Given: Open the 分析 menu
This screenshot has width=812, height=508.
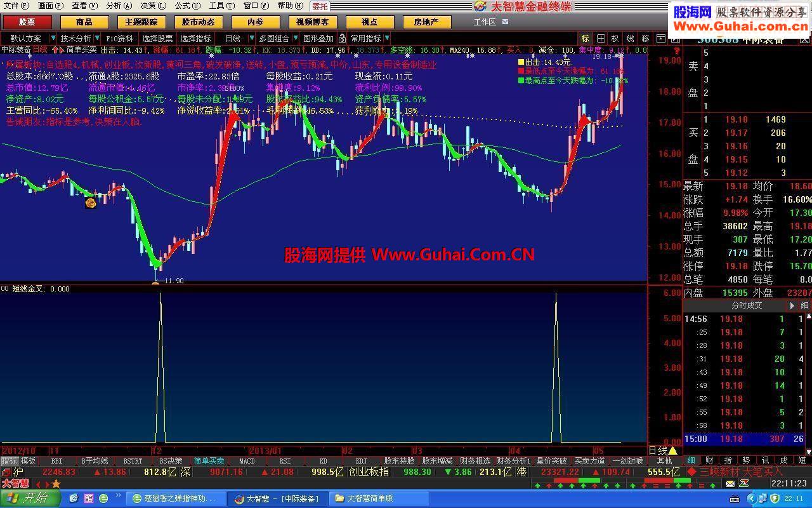Looking at the screenshot, I should [119, 6].
